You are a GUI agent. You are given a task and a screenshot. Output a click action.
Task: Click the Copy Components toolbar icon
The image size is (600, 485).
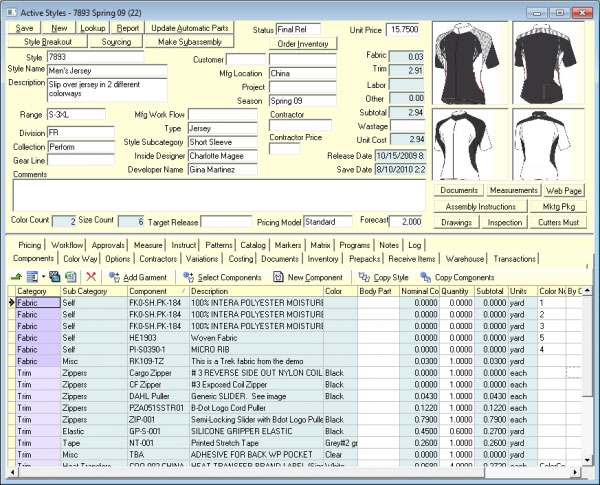click(424, 276)
